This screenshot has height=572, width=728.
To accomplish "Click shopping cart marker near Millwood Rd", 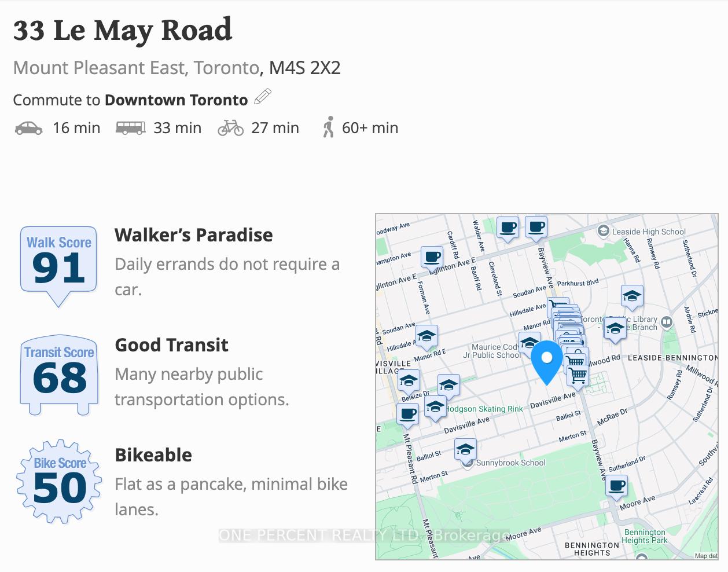I will pos(578,375).
